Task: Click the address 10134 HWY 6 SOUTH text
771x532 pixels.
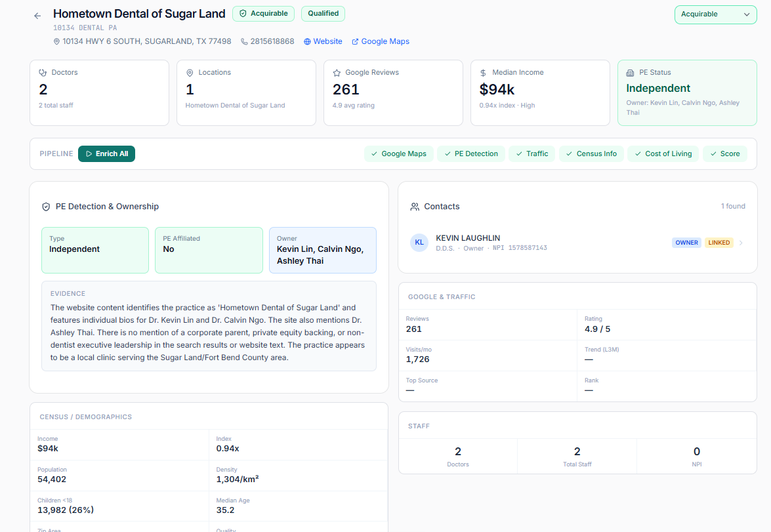Action: coord(147,41)
